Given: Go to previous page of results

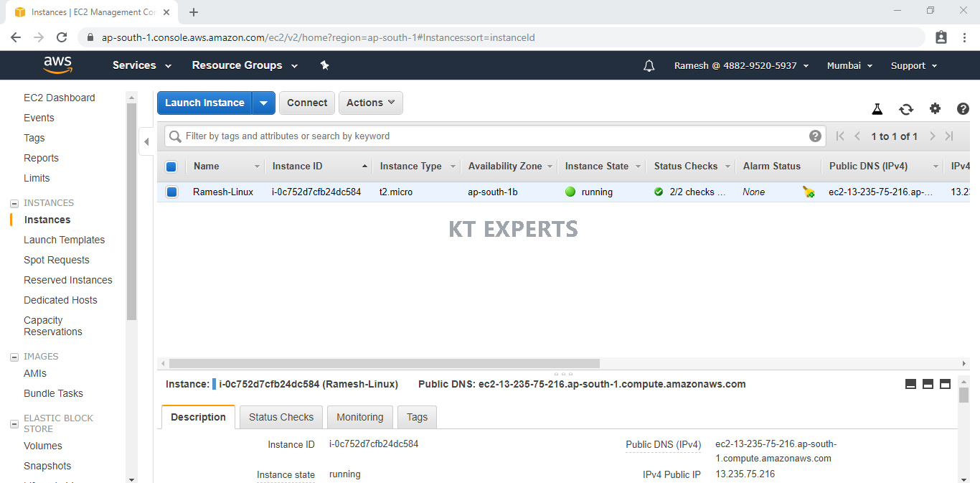Looking at the screenshot, I should click(x=857, y=136).
